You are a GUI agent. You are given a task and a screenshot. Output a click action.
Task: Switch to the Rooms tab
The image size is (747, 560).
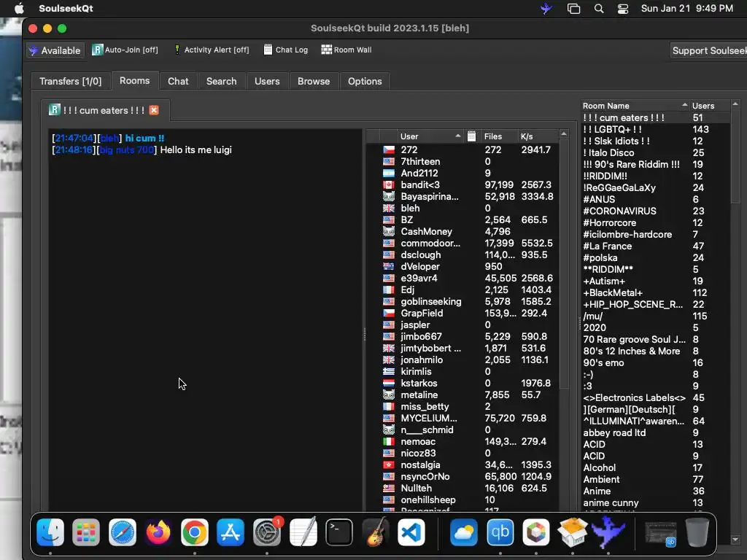(x=134, y=80)
